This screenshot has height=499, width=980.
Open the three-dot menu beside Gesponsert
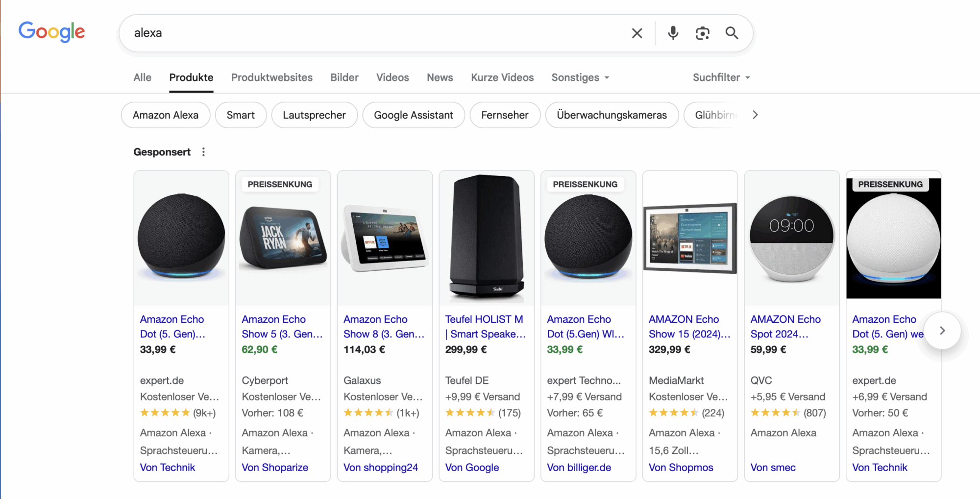(x=203, y=152)
